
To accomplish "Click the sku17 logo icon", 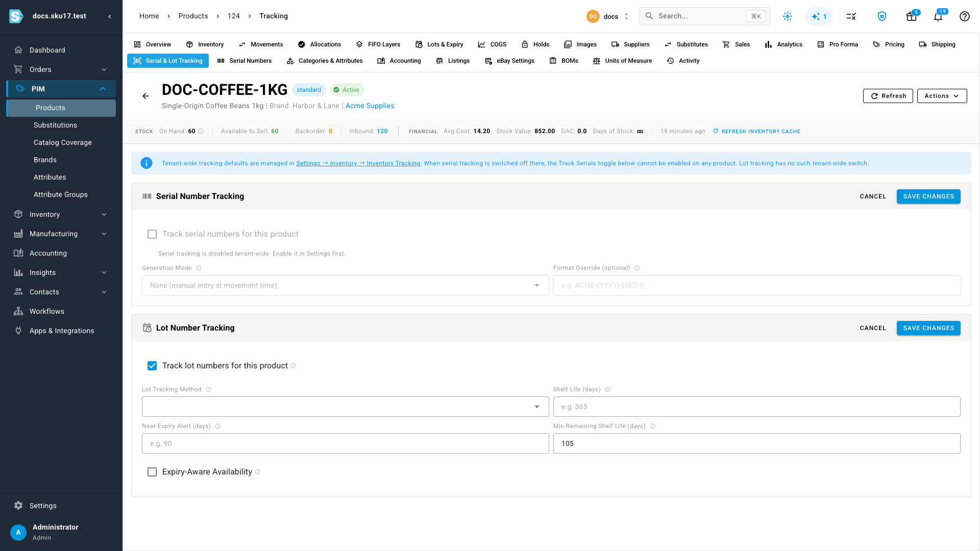I will click(x=16, y=16).
